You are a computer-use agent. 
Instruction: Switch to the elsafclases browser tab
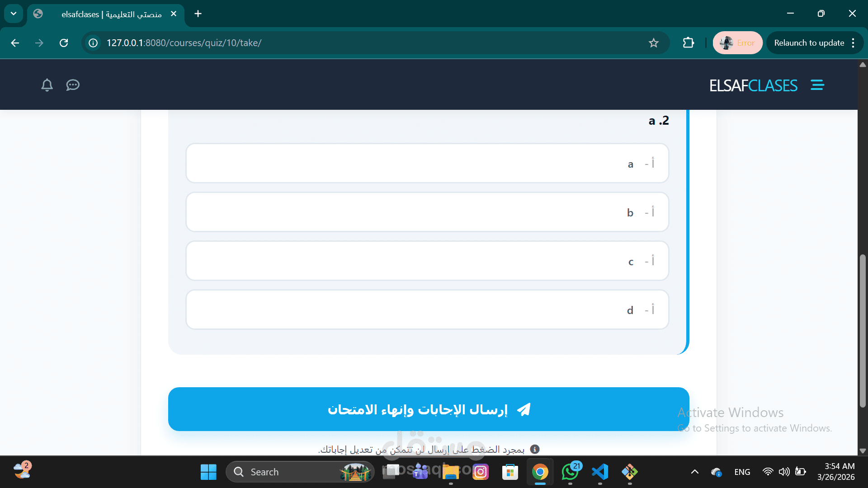coord(111,14)
